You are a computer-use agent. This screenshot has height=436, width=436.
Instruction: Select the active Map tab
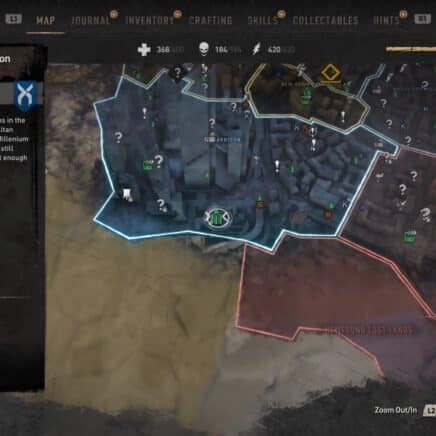(x=45, y=20)
